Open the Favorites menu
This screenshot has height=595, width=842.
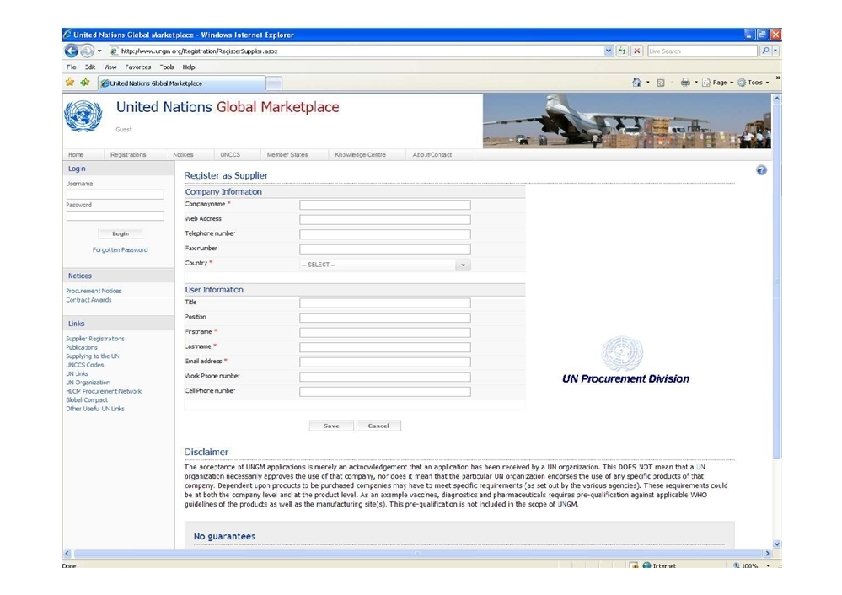coord(138,67)
